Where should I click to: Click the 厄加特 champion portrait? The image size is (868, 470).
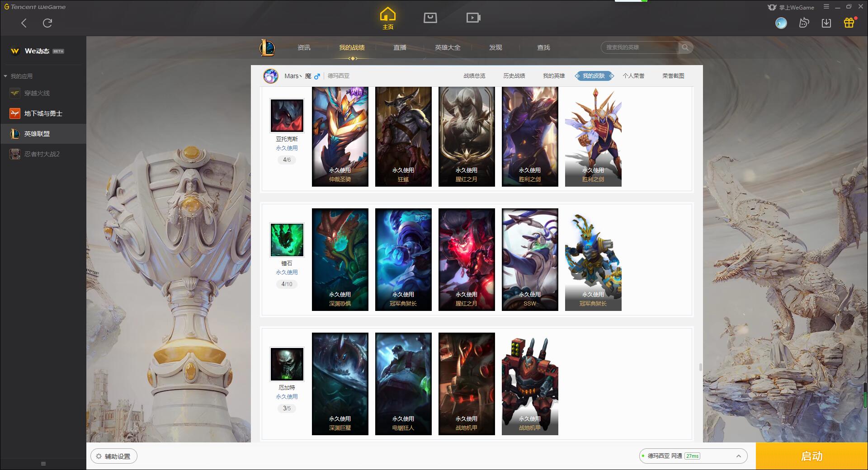tap(287, 364)
